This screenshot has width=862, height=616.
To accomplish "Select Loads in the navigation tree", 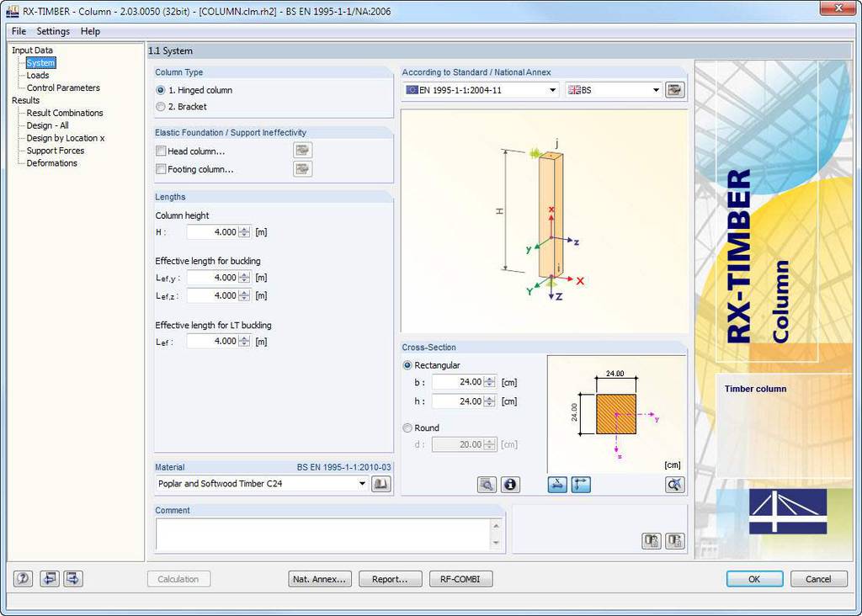I will pos(38,75).
